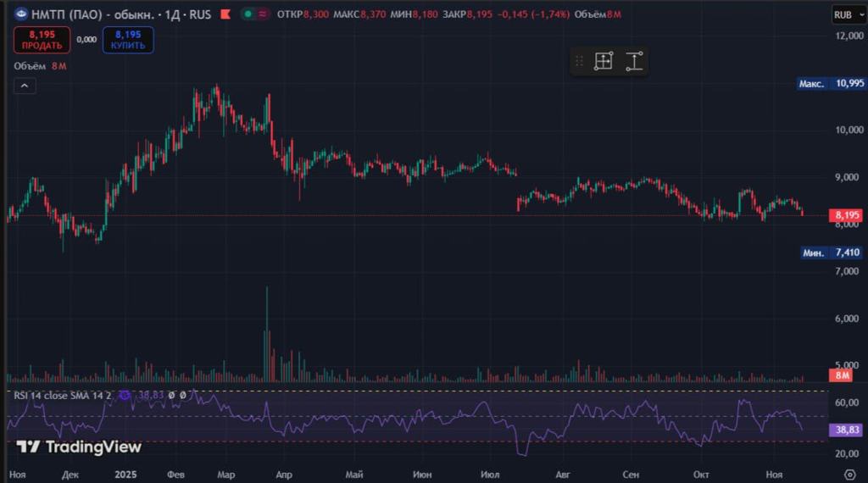The height and width of the screenshot is (483, 868).
Task: Grab the floating toolbar drag handle
Action: click(x=580, y=61)
